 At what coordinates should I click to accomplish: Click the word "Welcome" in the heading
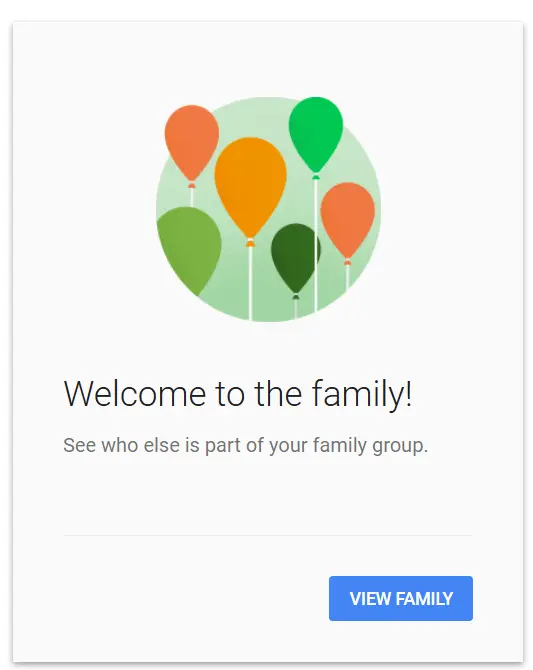click(135, 394)
